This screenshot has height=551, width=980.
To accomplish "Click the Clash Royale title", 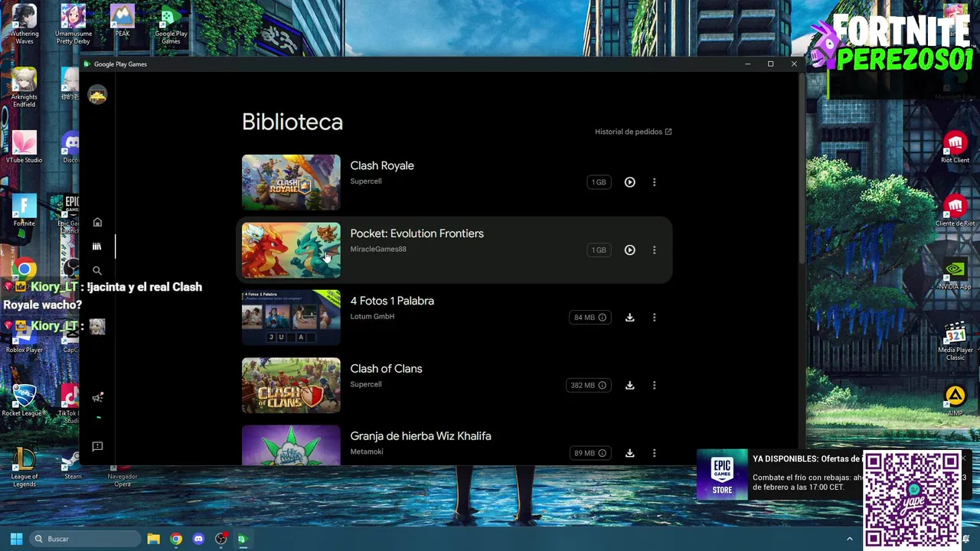I will tap(382, 165).
